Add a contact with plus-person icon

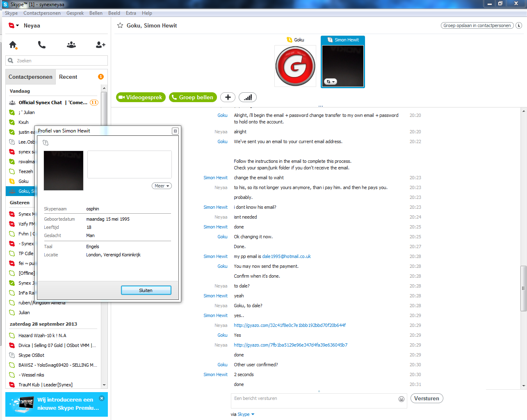[100, 45]
